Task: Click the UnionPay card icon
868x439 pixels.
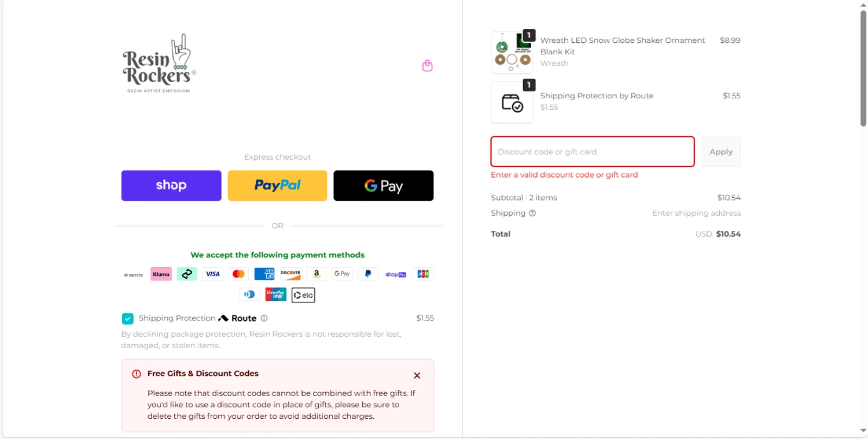Action: pos(276,295)
